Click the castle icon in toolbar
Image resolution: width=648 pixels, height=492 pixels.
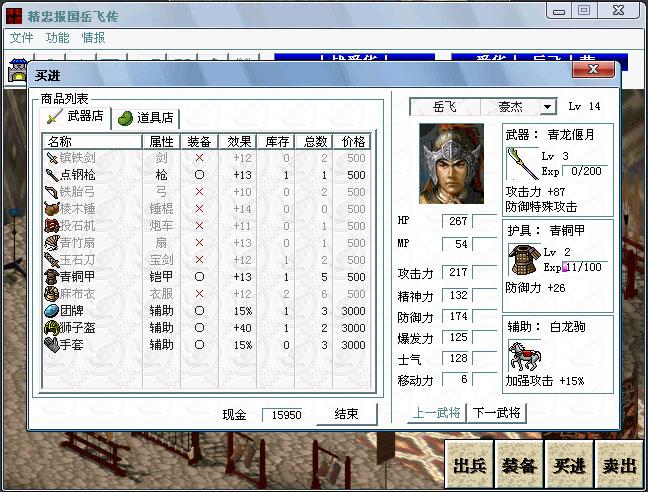(x=17, y=70)
